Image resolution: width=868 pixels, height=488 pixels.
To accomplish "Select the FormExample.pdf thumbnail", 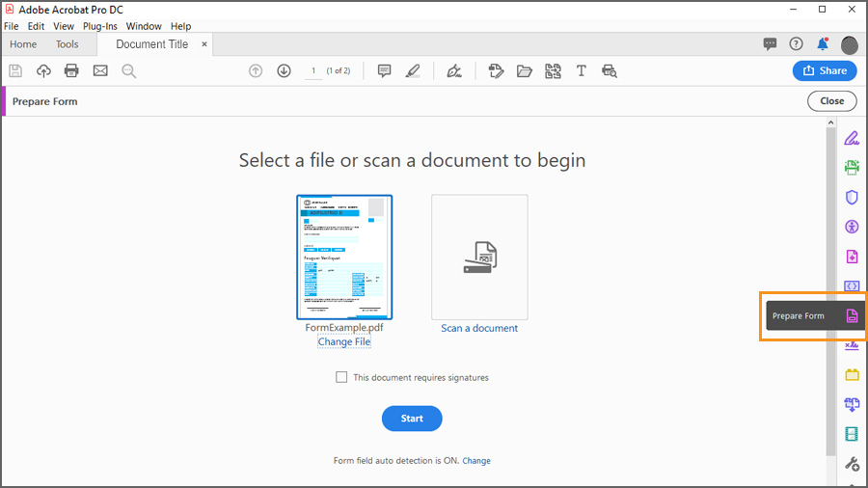I will [x=344, y=257].
